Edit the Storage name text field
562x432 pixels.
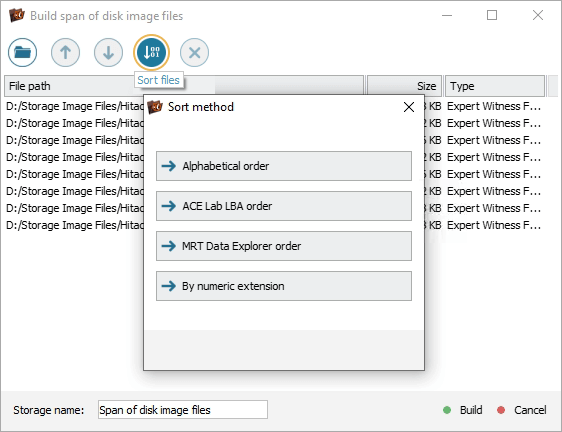183,409
